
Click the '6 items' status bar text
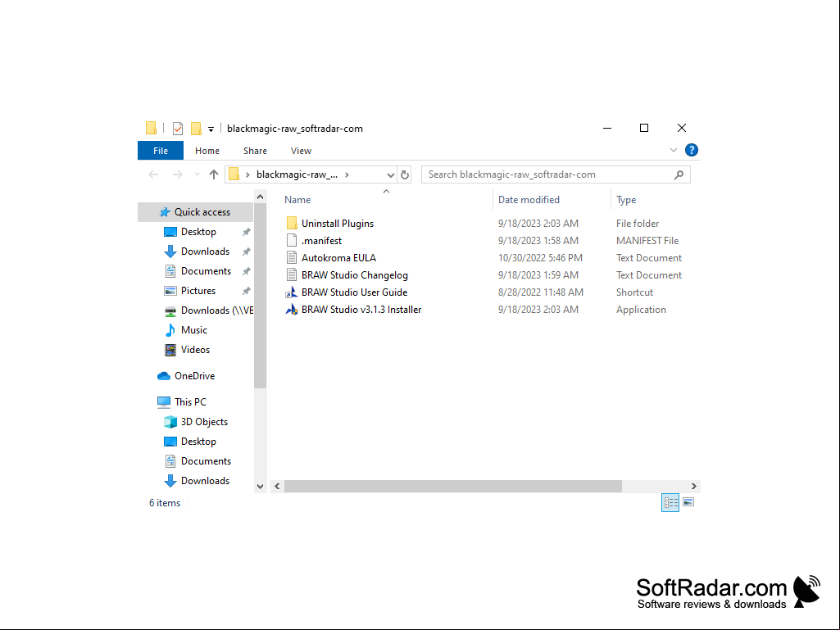165,503
